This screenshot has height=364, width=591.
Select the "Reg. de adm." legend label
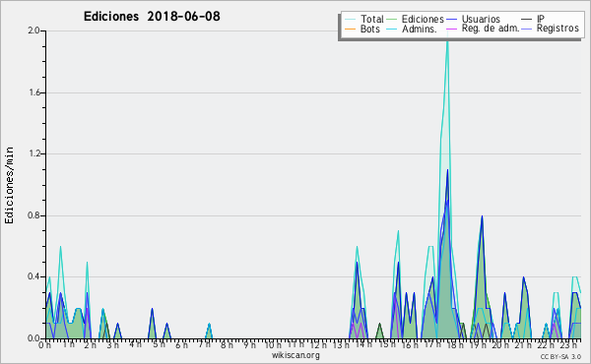point(490,29)
